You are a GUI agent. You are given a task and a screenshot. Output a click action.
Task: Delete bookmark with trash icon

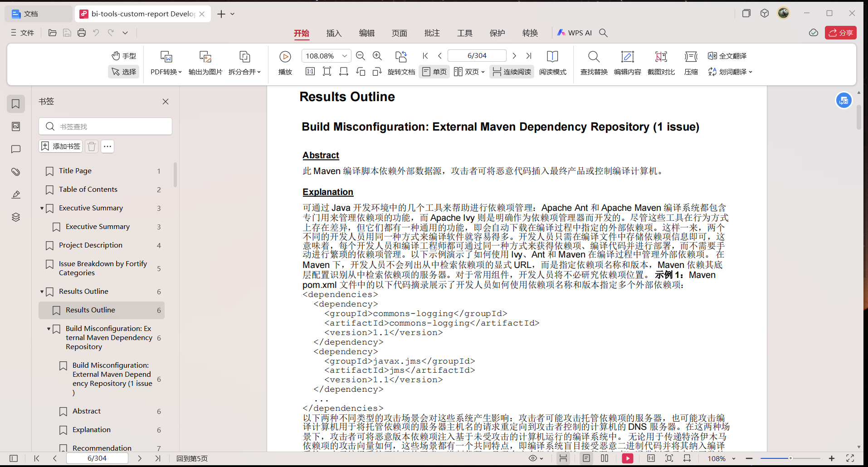coord(92,146)
